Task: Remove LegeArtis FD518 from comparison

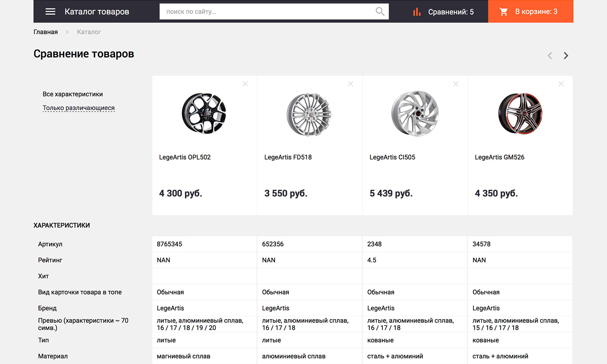Action: [350, 84]
